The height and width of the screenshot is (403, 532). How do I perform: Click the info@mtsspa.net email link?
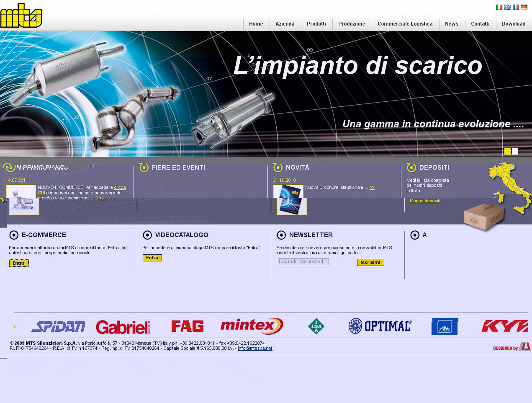[255, 348]
